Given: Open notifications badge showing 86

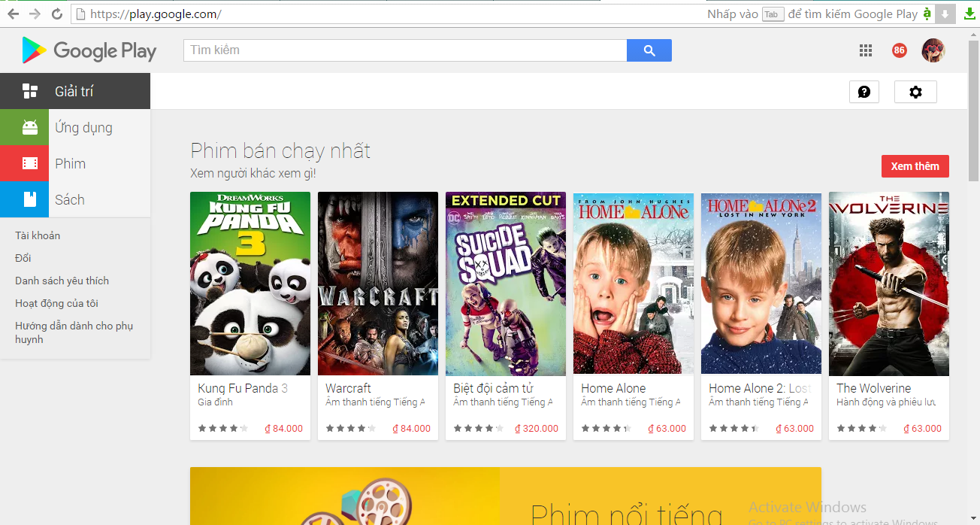Looking at the screenshot, I should click(x=900, y=50).
